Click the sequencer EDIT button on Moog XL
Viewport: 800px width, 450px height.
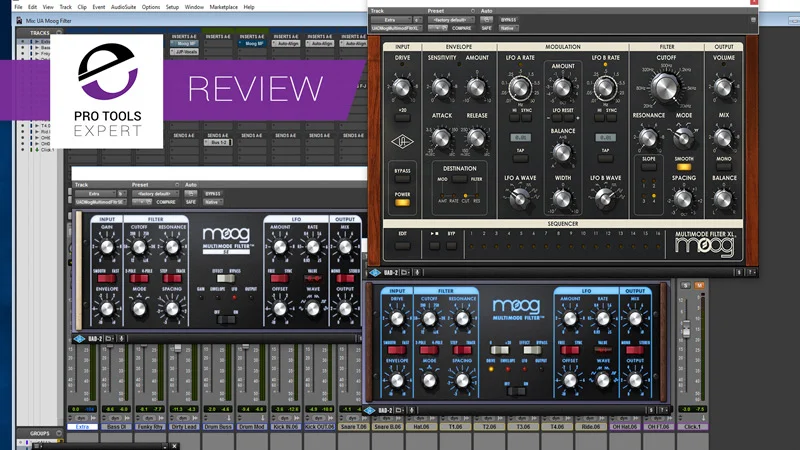402,245
